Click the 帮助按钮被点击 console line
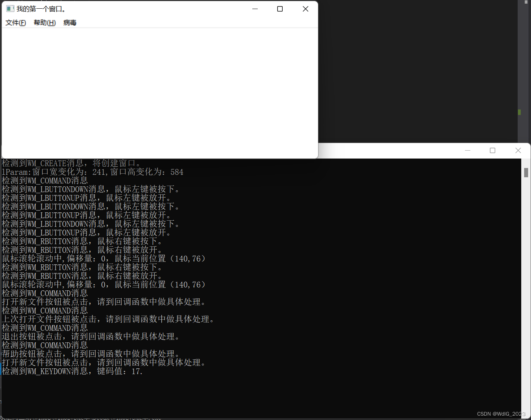 click(91, 354)
